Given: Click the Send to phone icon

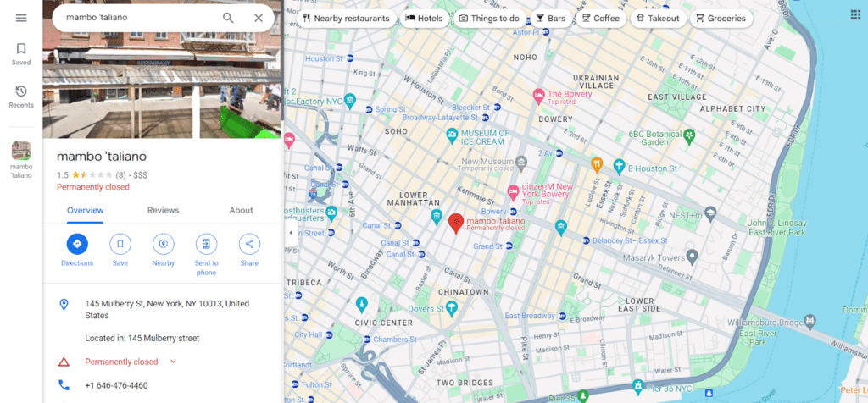Looking at the screenshot, I should tap(207, 244).
